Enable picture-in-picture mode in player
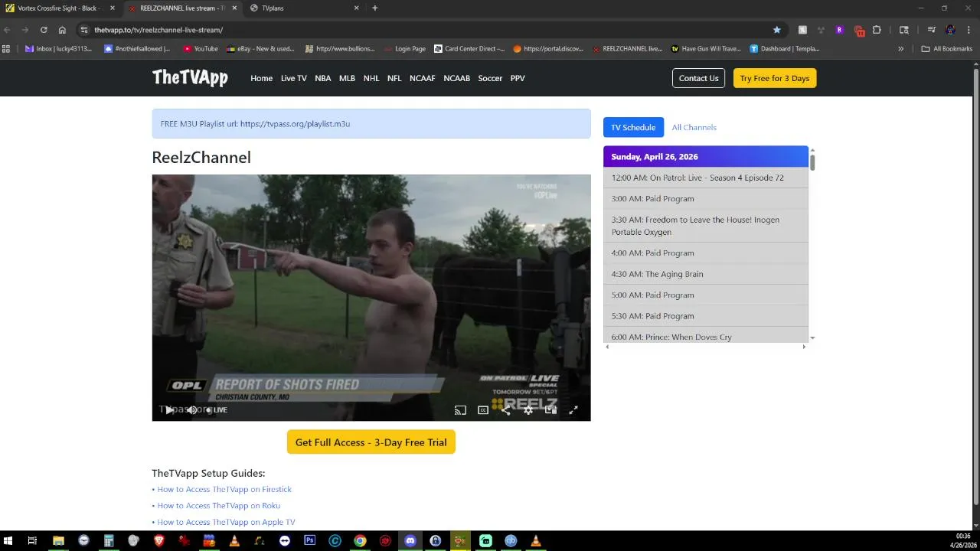 click(x=550, y=410)
